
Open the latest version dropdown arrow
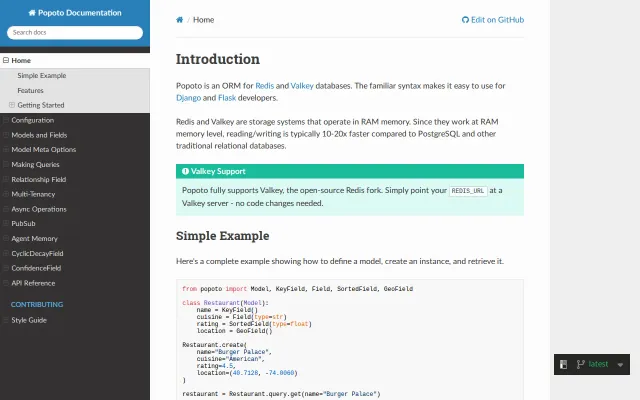click(x=620, y=364)
